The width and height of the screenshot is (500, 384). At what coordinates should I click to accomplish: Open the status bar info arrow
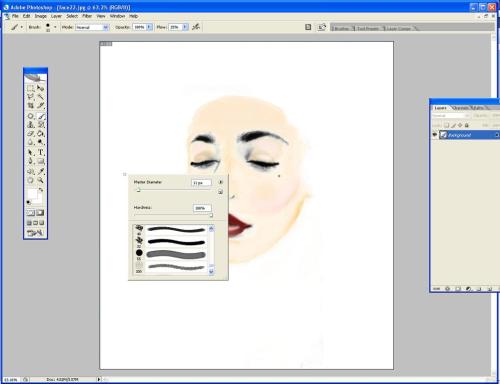pos(99,379)
